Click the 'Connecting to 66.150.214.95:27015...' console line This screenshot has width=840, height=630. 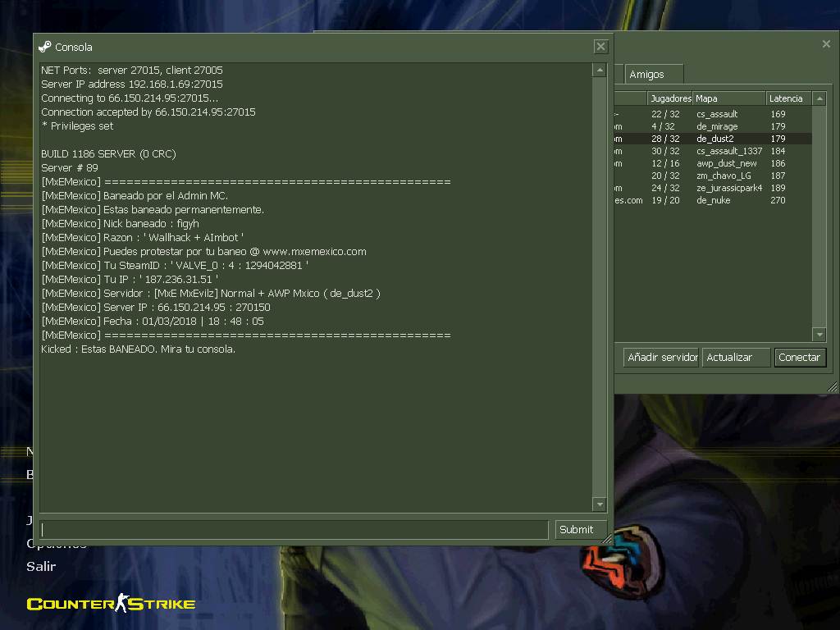130,98
